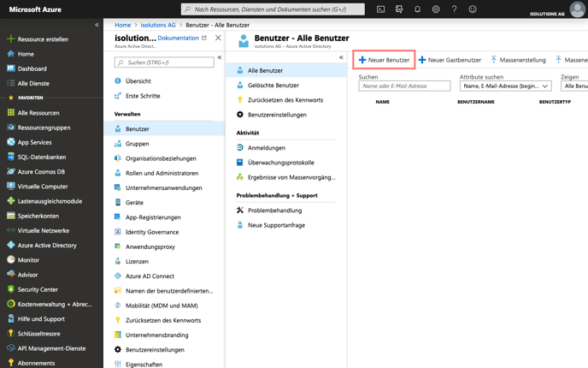This screenshot has width=588, height=368.
Task: Open the Dokumentation link
Action: click(x=178, y=38)
